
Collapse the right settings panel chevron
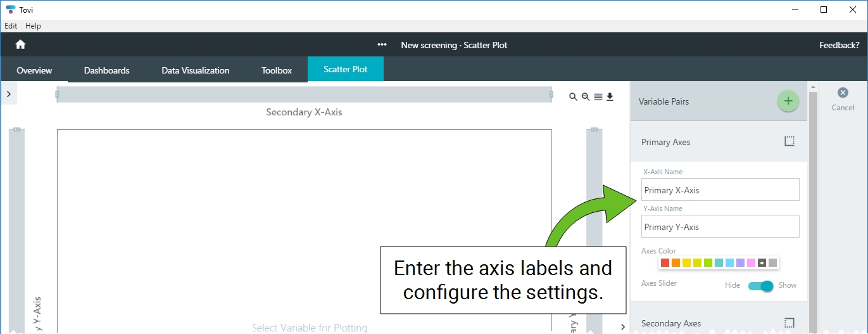pos(623,326)
